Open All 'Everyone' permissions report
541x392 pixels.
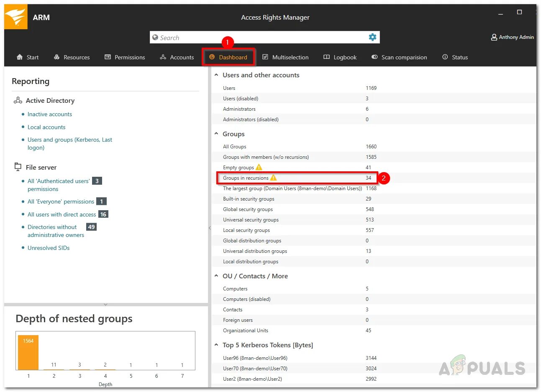click(61, 201)
